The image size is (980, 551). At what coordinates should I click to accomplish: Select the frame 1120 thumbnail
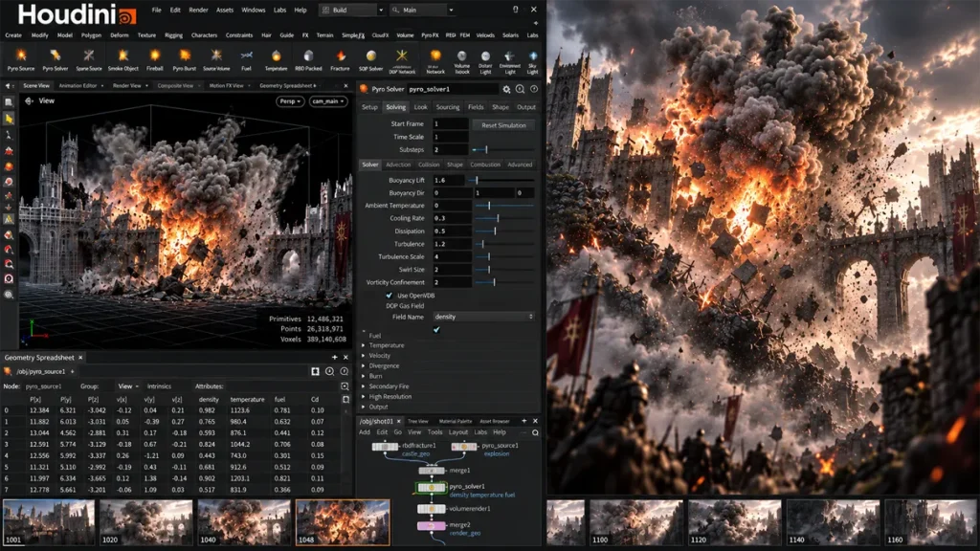tap(734, 522)
